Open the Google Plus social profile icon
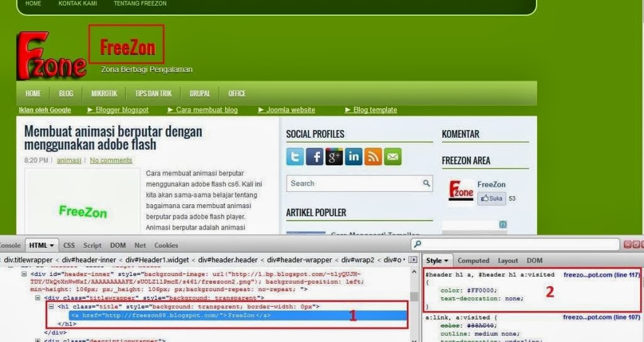Viewport: 644px width, 342px height. 334,157
